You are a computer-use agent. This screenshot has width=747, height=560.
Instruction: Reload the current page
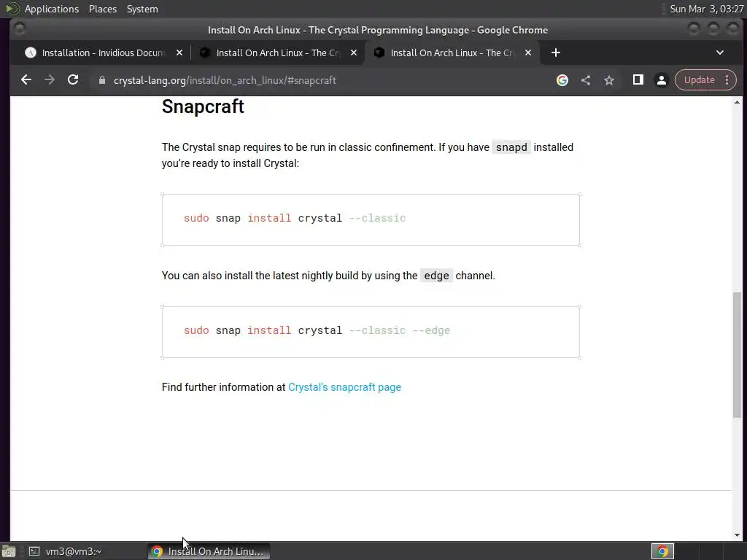click(x=73, y=80)
